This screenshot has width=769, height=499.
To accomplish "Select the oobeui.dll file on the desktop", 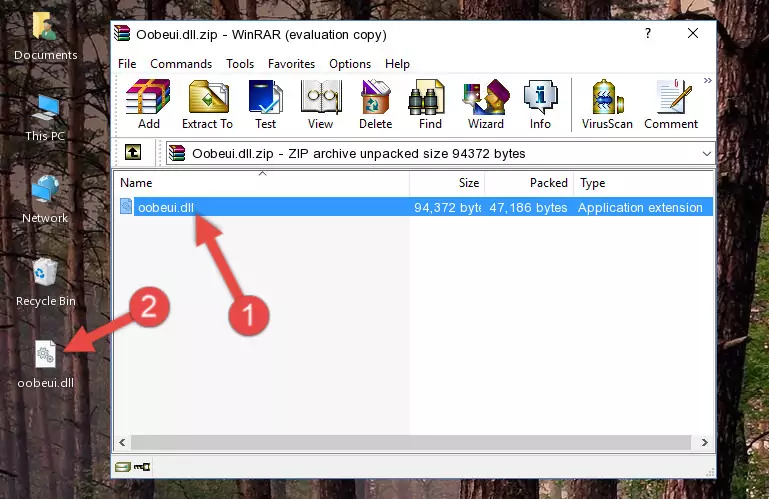I will [45, 365].
